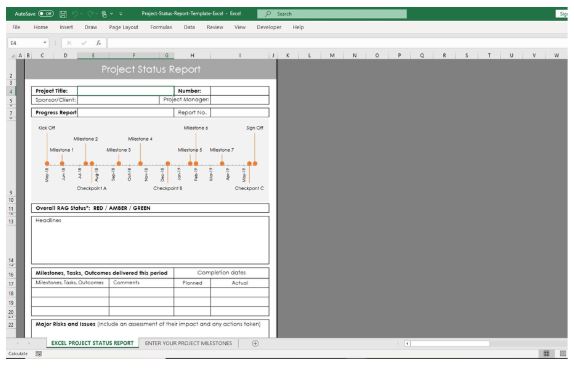Click the horizontal scrollbar left arrow
Screen dimensions: 574x371
407,344
